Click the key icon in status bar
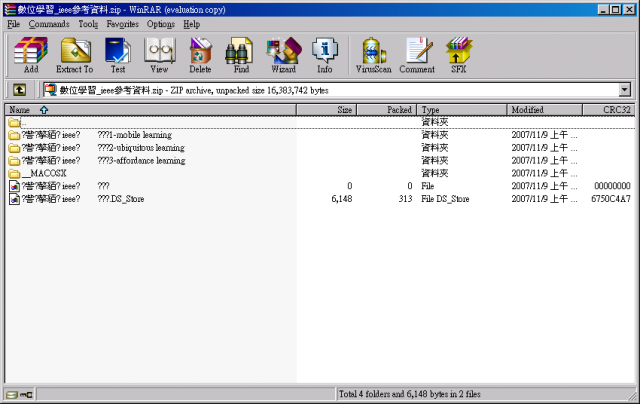Viewport: 640px width, 404px height. pyautogui.click(x=26, y=395)
